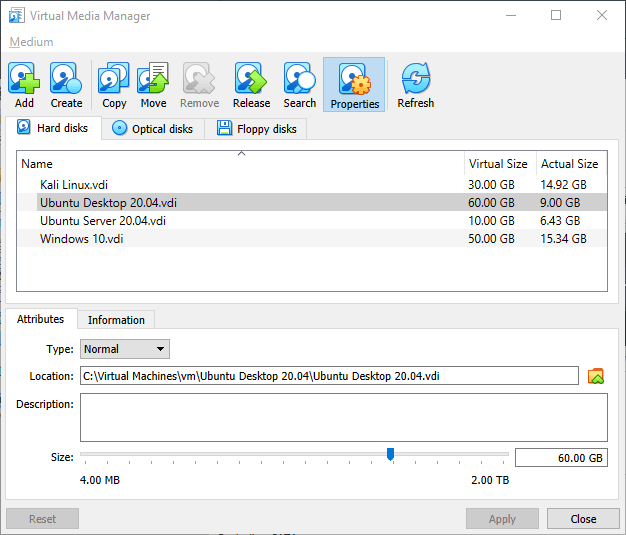Sort by the Name column header
The height and width of the screenshot is (535, 626).
pos(241,164)
